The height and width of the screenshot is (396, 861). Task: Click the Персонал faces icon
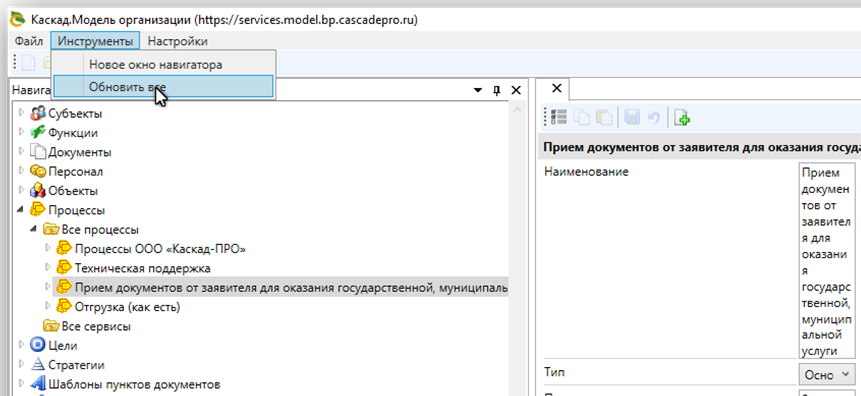[38, 171]
